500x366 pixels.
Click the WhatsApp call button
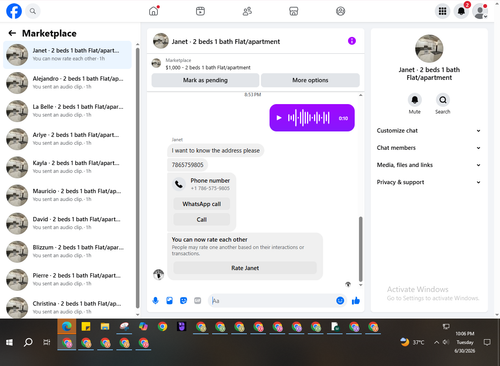tap(202, 204)
